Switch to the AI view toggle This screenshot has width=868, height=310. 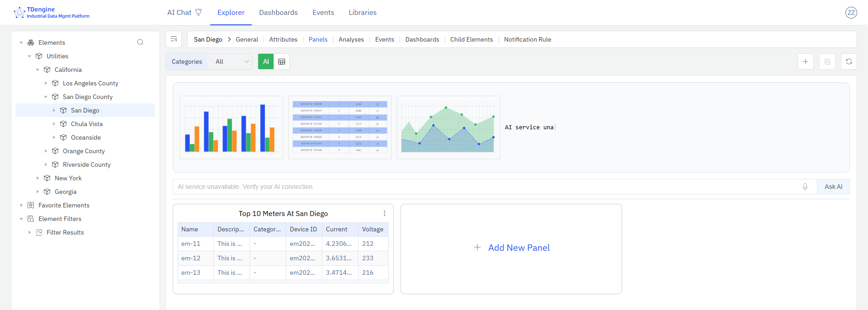click(x=266, y=61)
